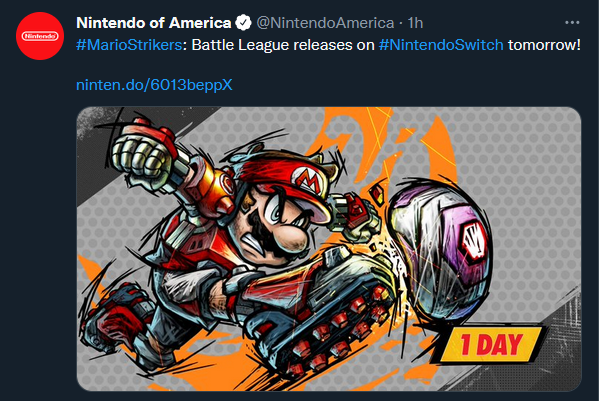Click the Nintendo of America display name
This screenshot has height=401, width=599.
[x=154, y=23]
